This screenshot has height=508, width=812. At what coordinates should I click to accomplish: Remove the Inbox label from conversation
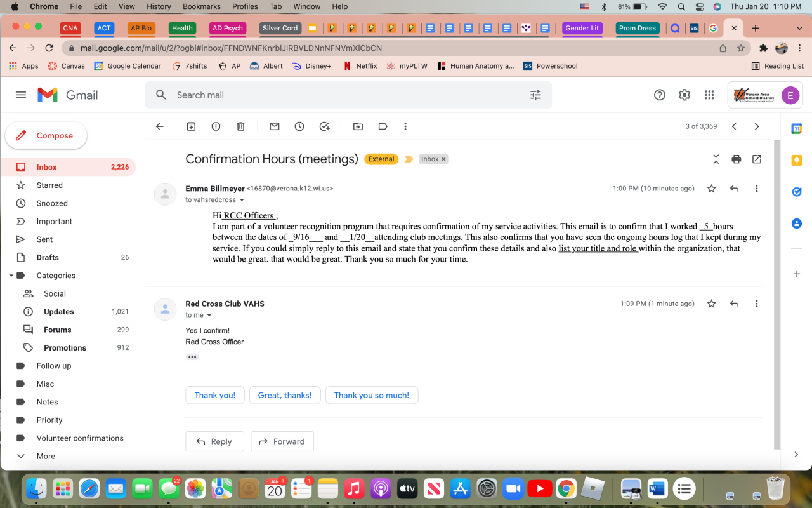click(x=443, y=159)
